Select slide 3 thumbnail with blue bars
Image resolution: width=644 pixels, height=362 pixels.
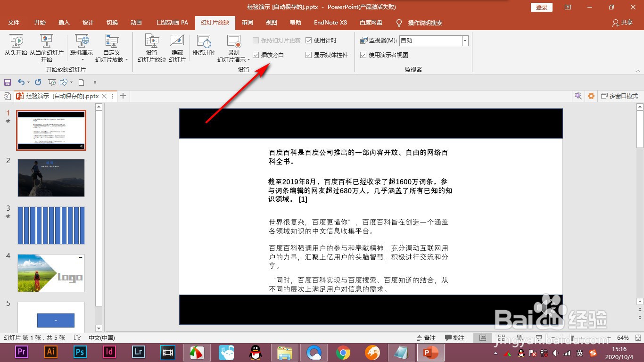click(51, 225)
